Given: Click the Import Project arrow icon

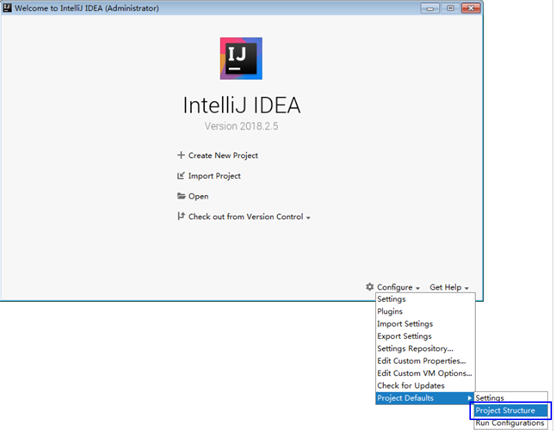Looking at the screenshot, I should 181,176.
